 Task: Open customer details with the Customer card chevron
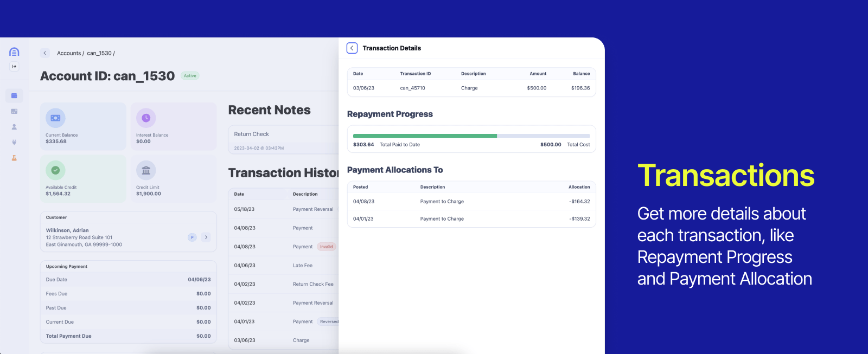coord(206,237)
